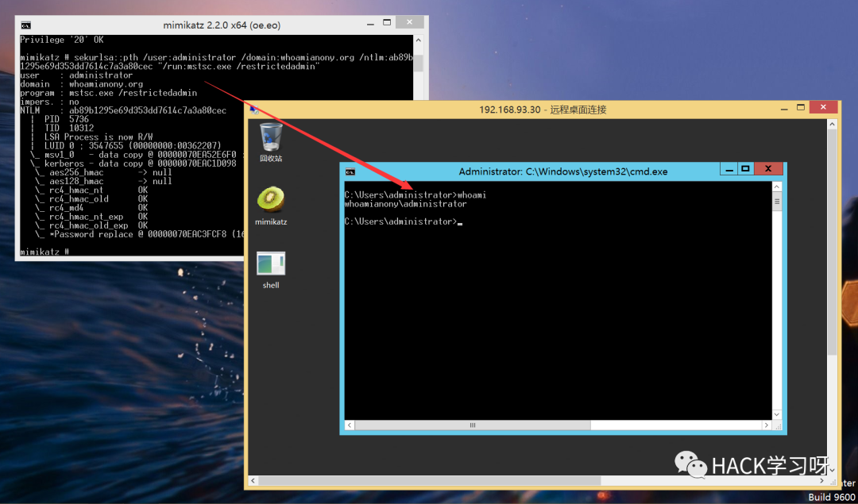Image resolution: width=858 pixels, height=504 pixels.
Task: Click remote desktop vertical scrollbar thumb
Action: coord(833,243)
